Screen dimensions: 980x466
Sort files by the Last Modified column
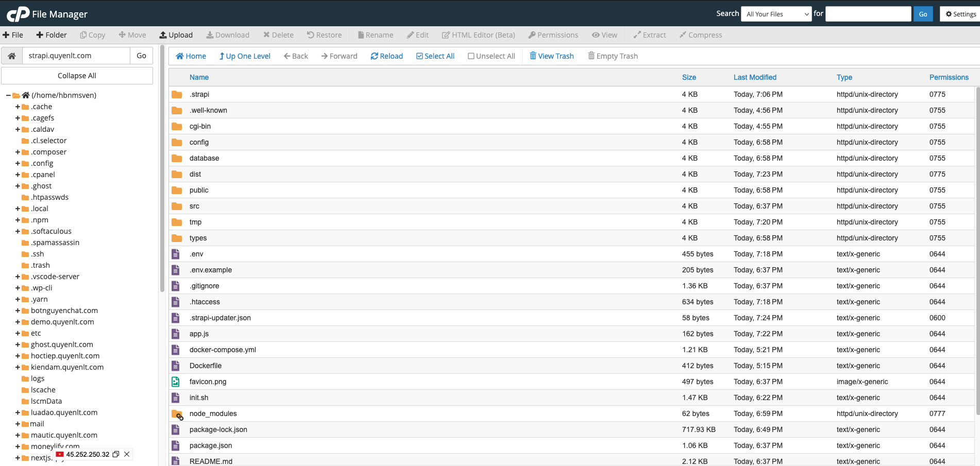point(754,77)
